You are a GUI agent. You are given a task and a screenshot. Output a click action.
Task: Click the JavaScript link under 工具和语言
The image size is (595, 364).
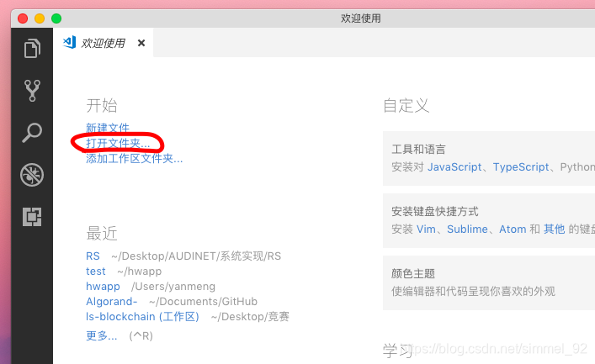pos(454,166)
